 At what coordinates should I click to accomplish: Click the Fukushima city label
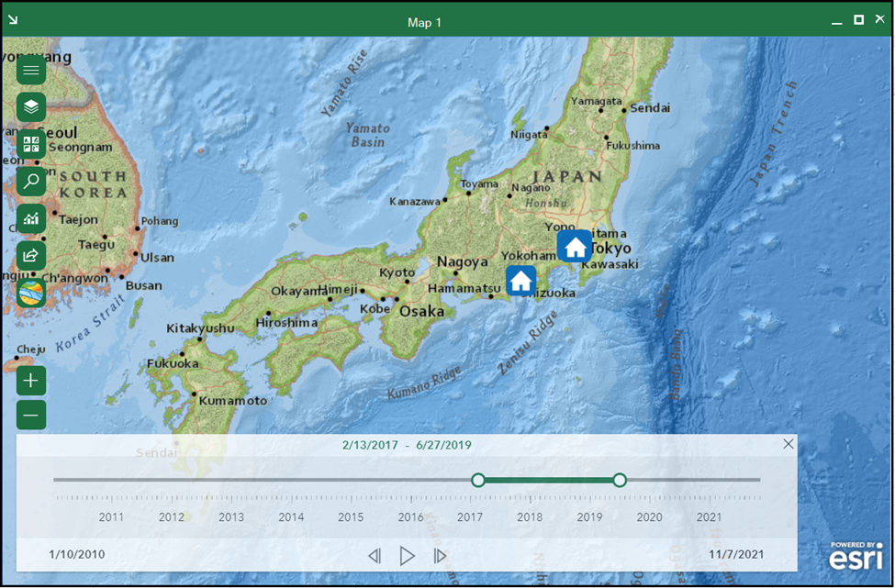tap(633, 146)
